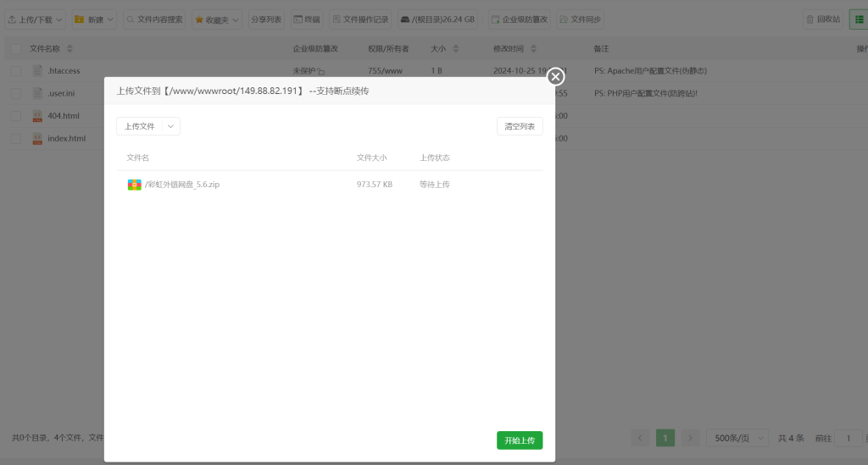This screenshot has width=868, height=465.
Task: Open the 回收站 recycle bin
Action: pyautogui.click(x=822, y=19)
